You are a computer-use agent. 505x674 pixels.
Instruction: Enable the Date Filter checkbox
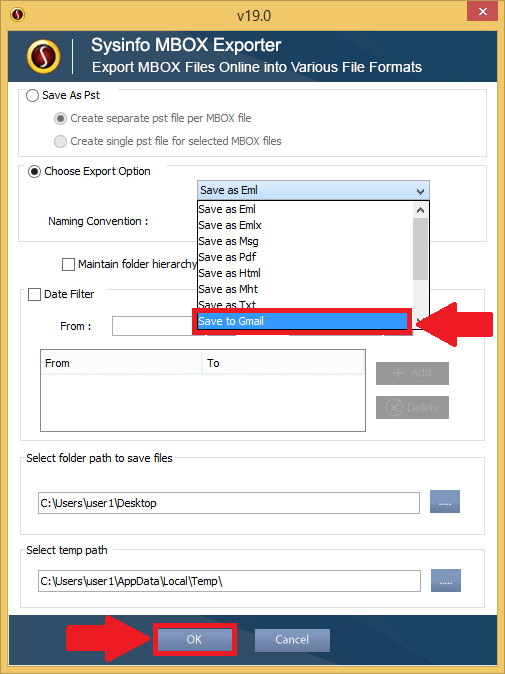tap(34, 294)
